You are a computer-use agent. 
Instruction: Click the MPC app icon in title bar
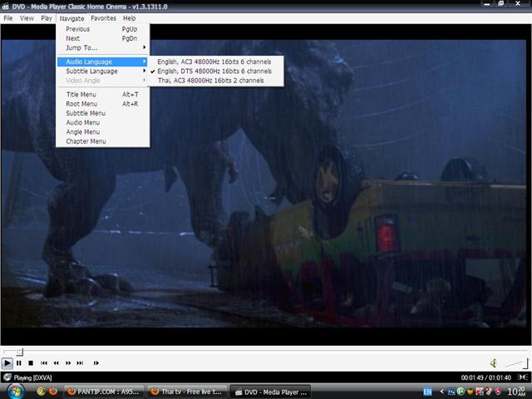point(5,6)
